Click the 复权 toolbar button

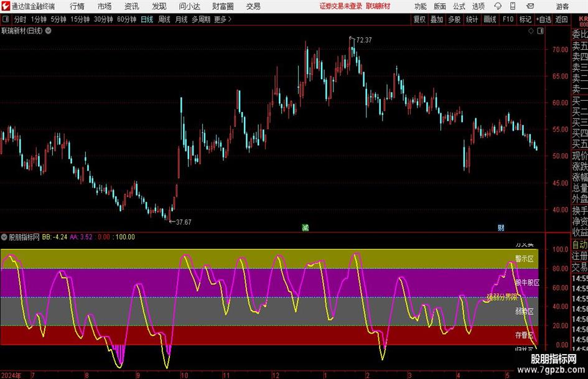click(x=419, y=19)
